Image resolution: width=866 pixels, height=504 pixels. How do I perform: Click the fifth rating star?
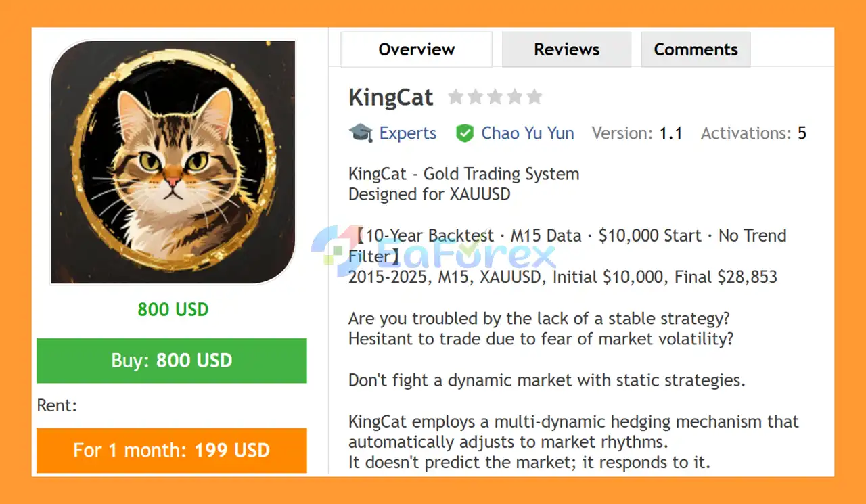point(534,97)
